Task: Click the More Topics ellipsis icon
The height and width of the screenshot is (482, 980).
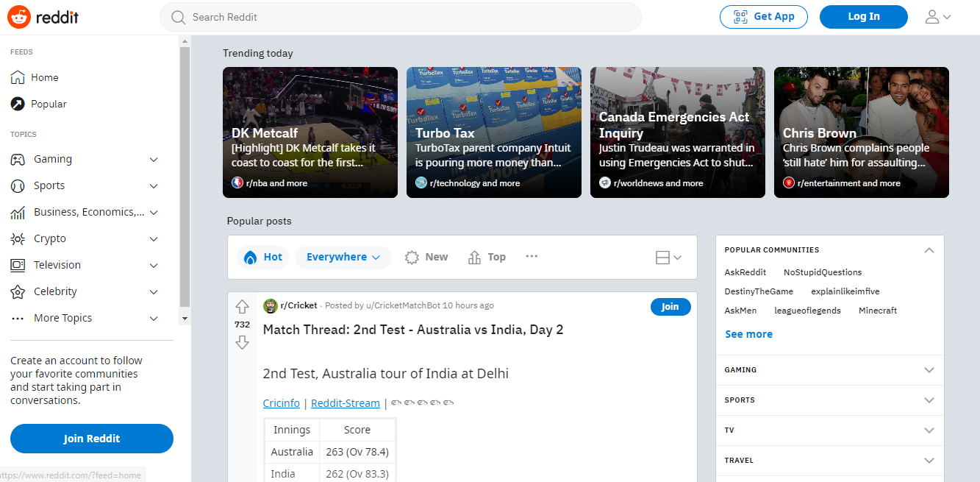Action: point(18,318)
